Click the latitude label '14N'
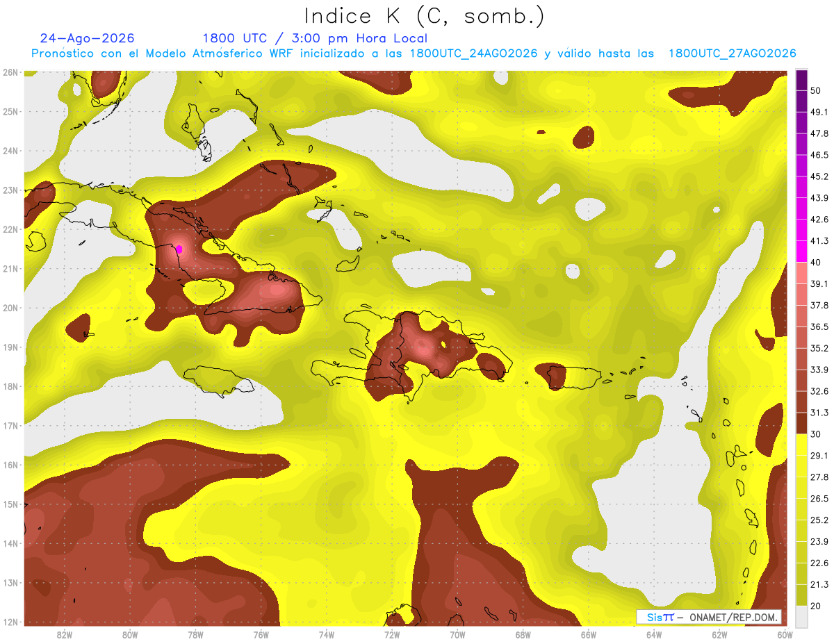Screen dimensions: 834x644 pyautogui.click(x=10, y=543)
